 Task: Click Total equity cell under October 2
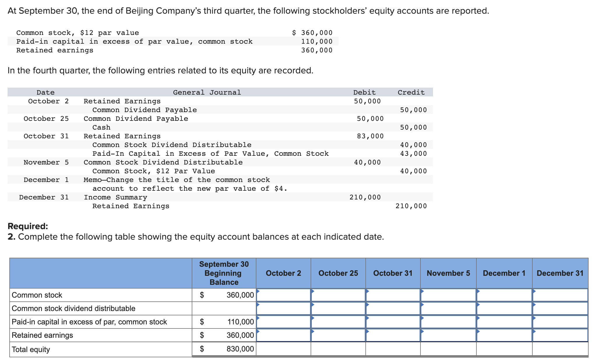[x=284, y=349]
